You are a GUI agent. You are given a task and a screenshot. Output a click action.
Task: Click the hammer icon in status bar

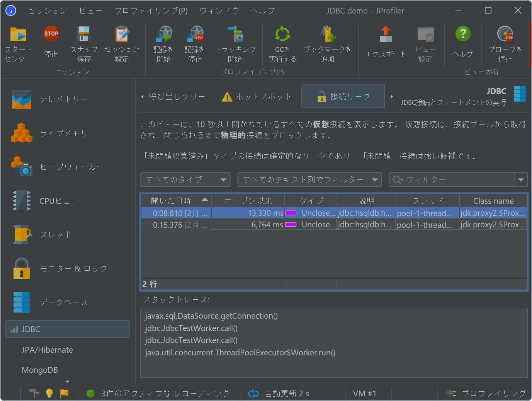34,393
